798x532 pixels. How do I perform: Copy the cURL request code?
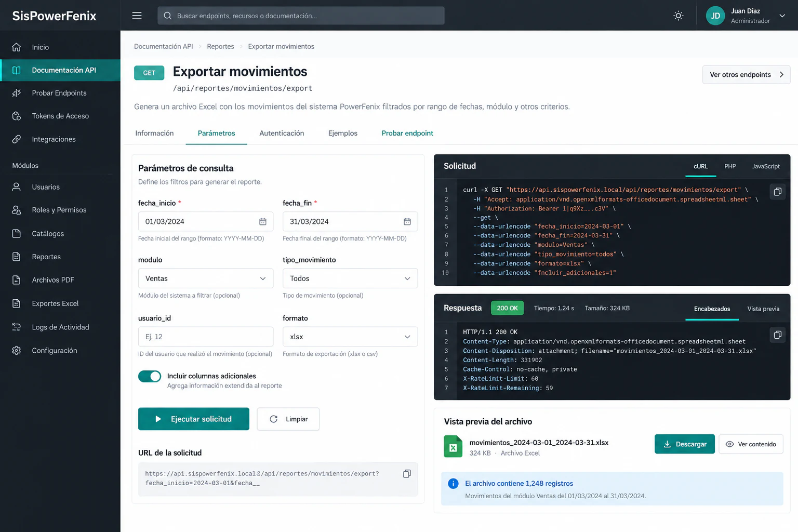[x=777, y=192]
